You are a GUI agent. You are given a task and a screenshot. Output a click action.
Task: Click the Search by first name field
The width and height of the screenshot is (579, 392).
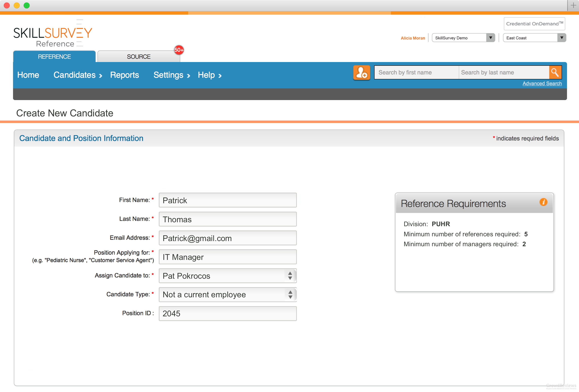pos(417,72)
